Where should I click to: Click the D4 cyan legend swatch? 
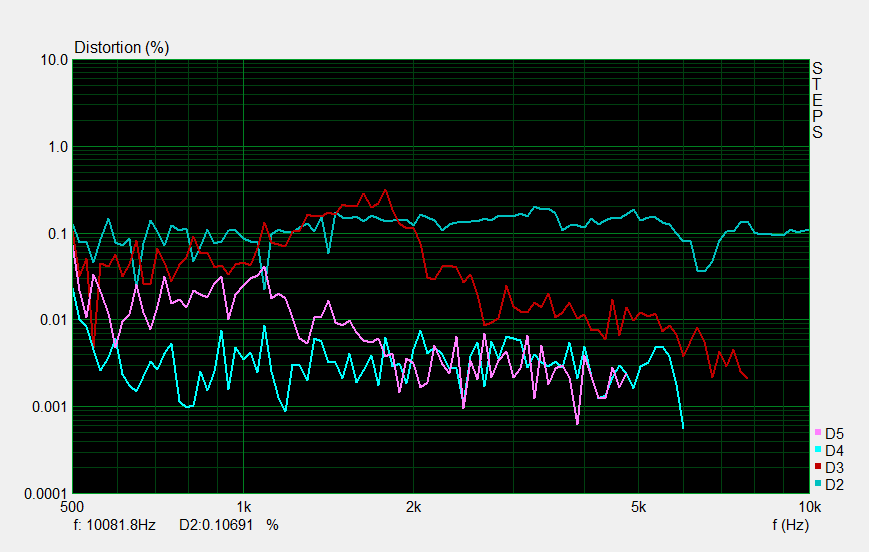tap(818, 449)
